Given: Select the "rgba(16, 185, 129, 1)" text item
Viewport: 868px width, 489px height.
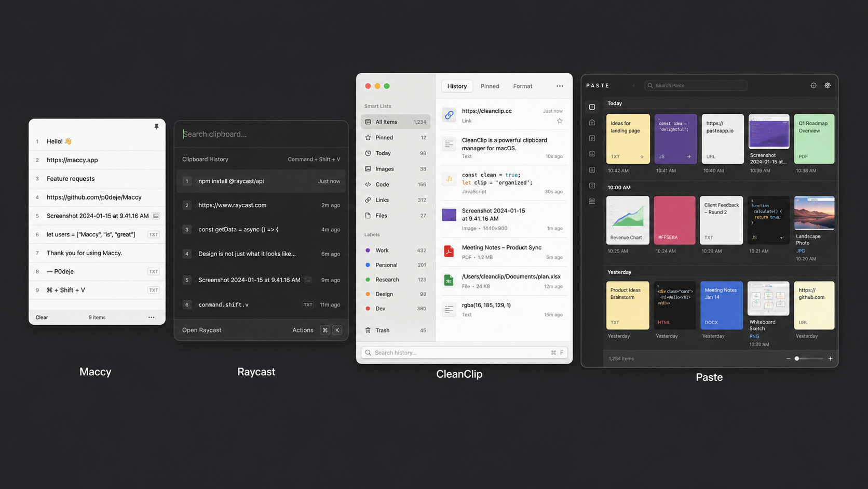Looking at the screenshot, I should 504,310.
